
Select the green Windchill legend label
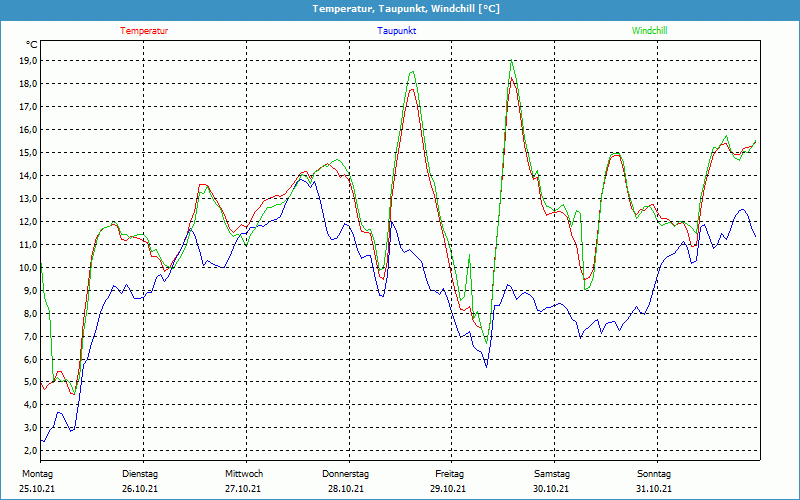[649, 31]
